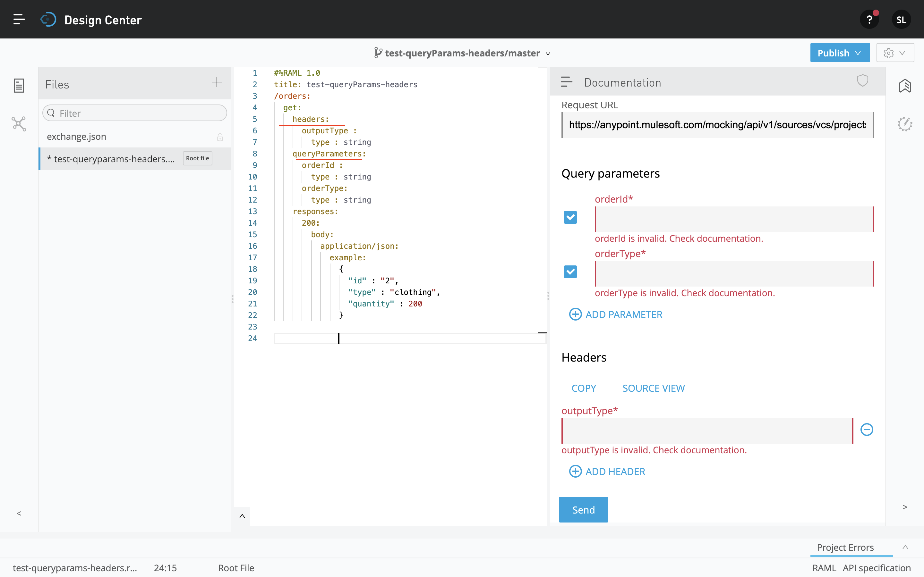The height and width of the screenshot is (577, 924).
Task: Remove the outputType header with minus icon
Action: tap(866, 430)
